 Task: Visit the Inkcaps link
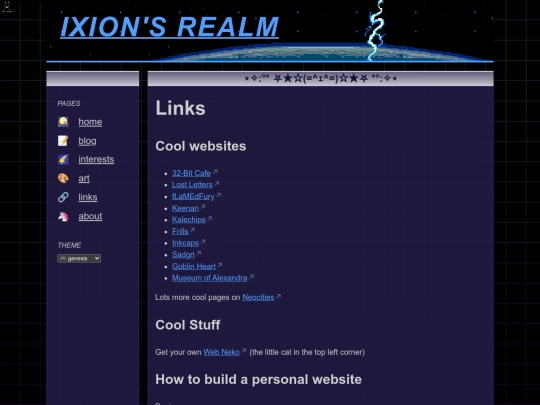185,243
